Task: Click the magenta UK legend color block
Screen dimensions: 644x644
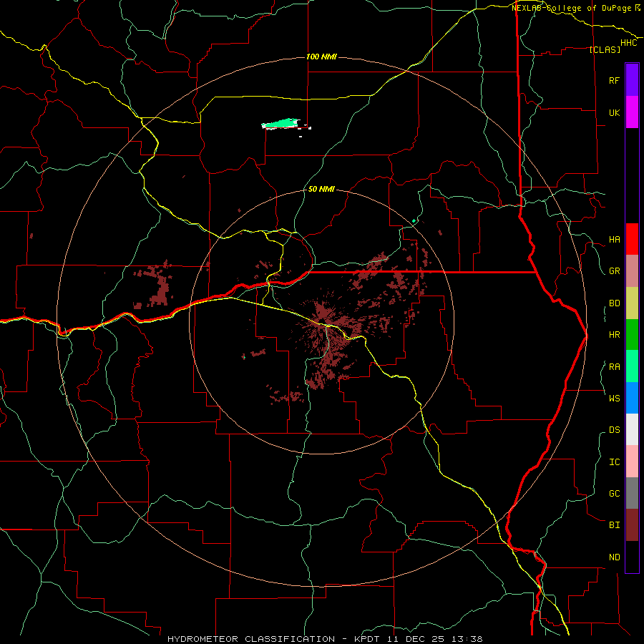Action: click(x=632, y=112)
